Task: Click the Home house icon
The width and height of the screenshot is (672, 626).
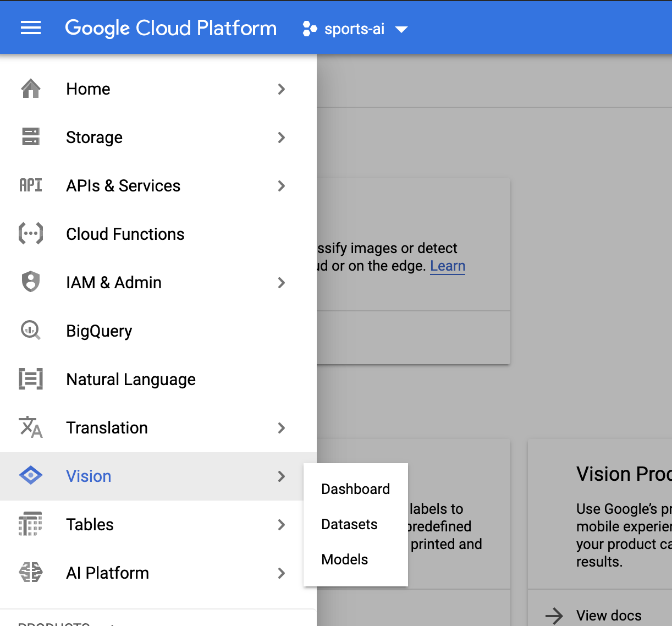Action: pos(31,89)
